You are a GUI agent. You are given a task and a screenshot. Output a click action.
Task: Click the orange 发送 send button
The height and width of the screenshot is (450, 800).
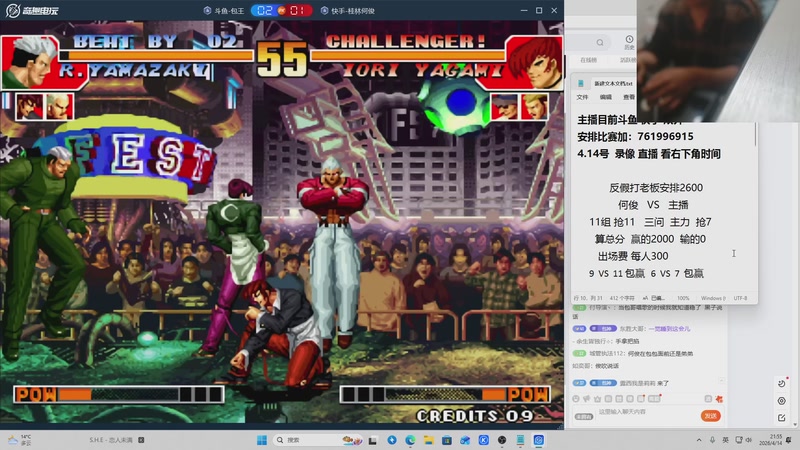tap(711, 416)
